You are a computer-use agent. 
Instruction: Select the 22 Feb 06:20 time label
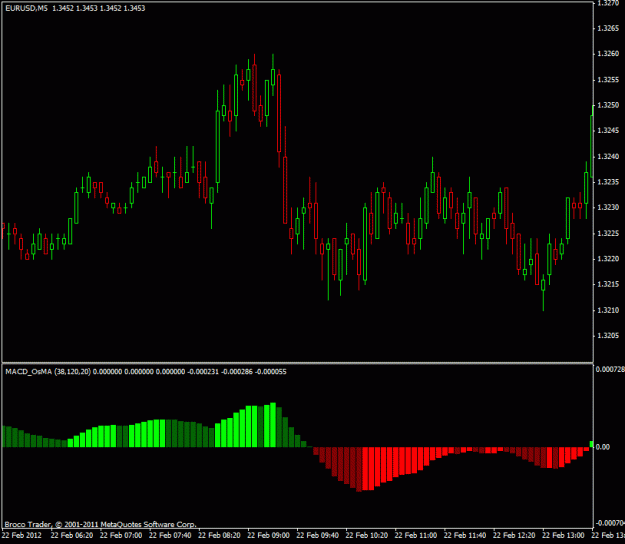(x=72, y=535)
